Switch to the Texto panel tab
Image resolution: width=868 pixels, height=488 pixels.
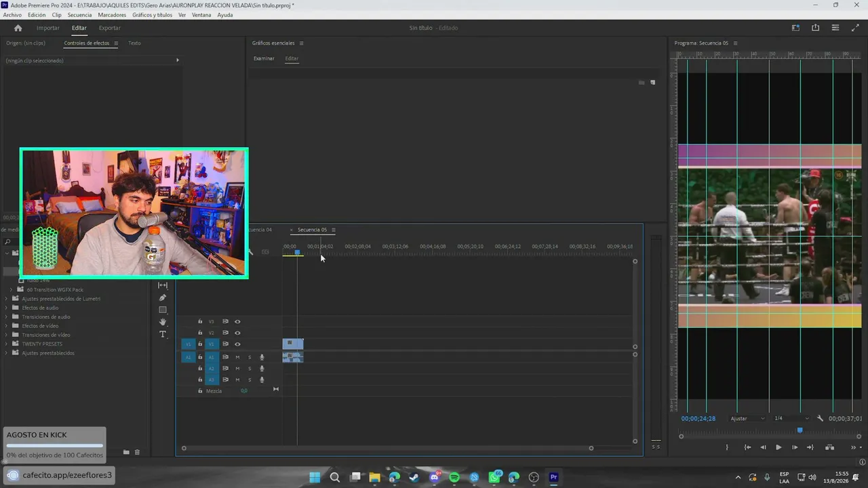click(134, 43)
